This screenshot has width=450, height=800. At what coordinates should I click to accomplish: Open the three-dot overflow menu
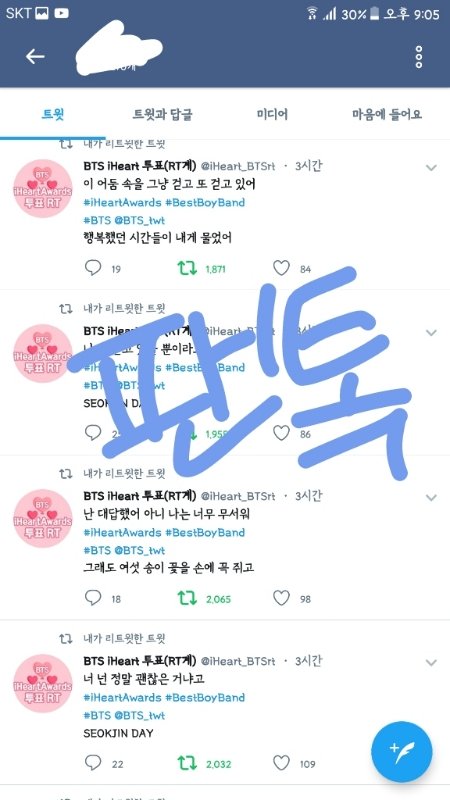pos(419,57)
